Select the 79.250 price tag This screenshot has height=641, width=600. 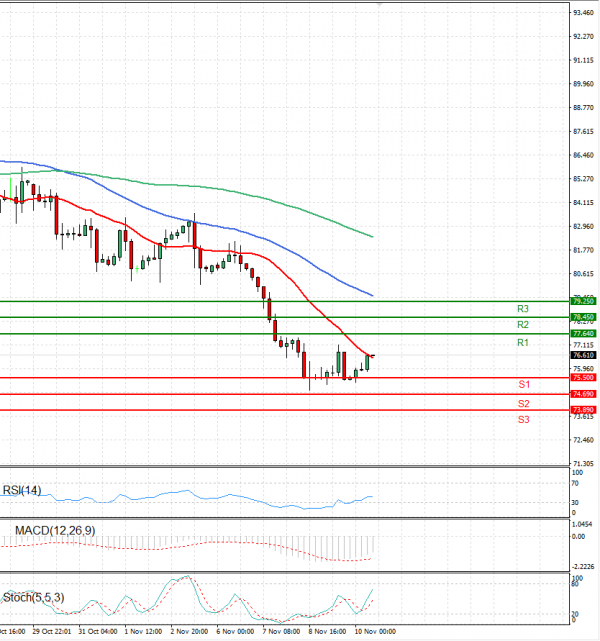click(x=583, y=301)
